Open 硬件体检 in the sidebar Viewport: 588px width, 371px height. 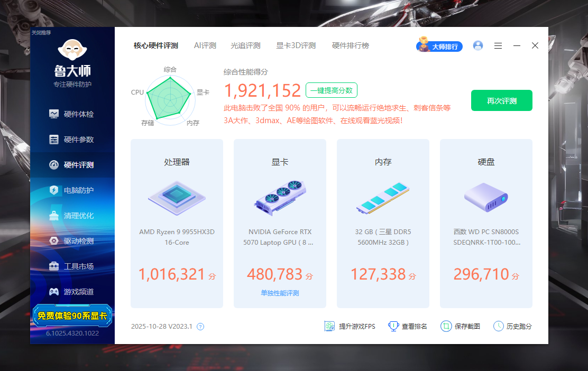click(x=72, y=114)
